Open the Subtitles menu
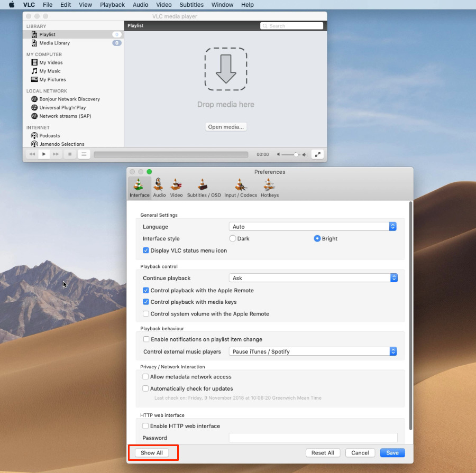 (x=191, y=5)
